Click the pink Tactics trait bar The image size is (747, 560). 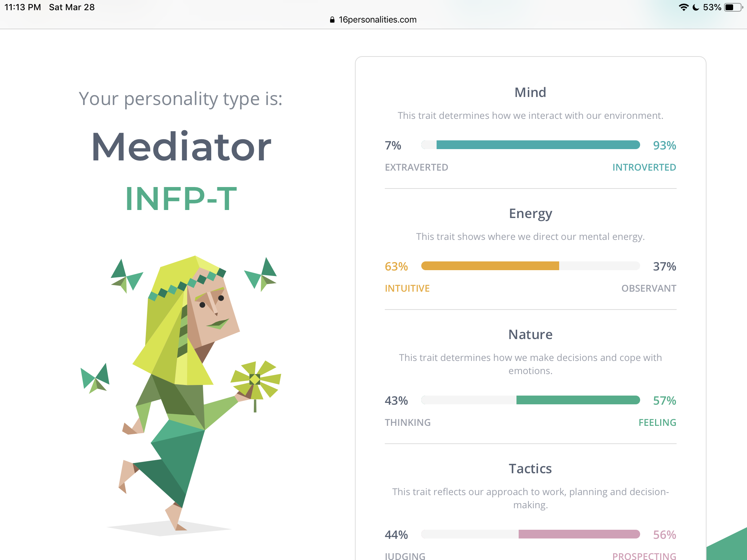tap(531, 534)
